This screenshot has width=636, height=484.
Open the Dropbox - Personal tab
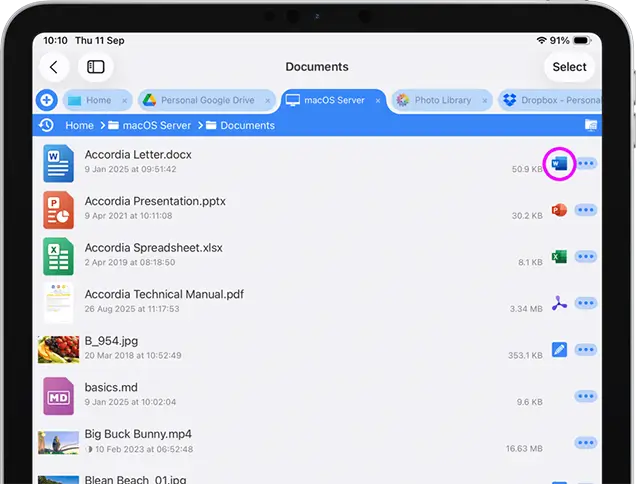tap(551, 100)
